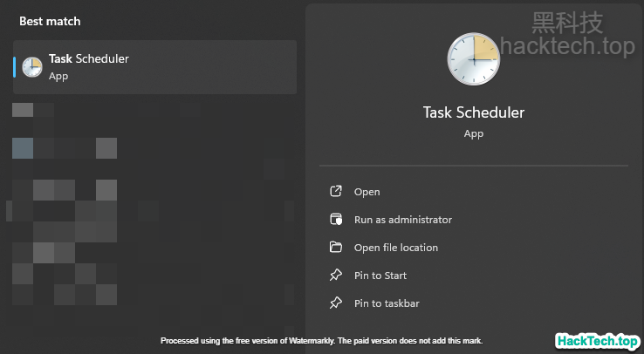Click the App label under the large title
This screenshot has height=354, width=644.
(474, 133)
